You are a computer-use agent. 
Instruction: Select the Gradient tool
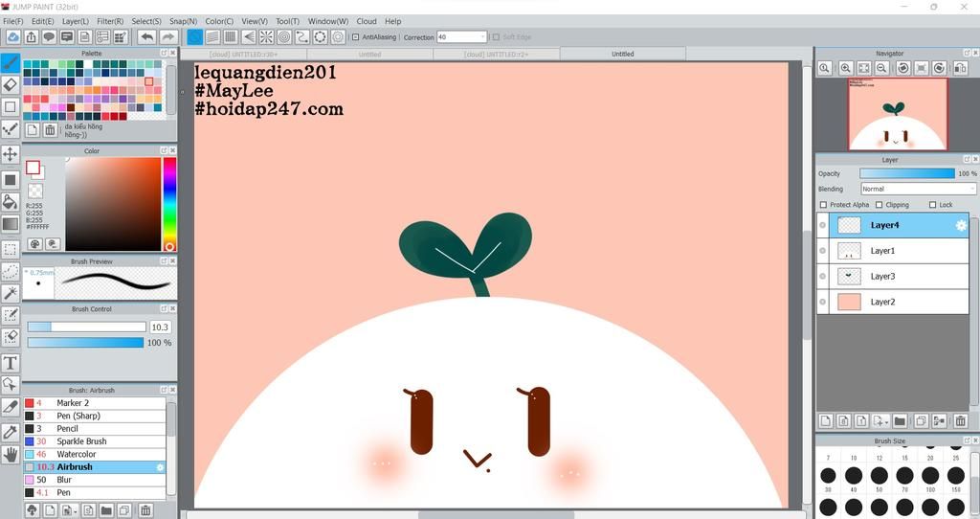coord(10,223)
